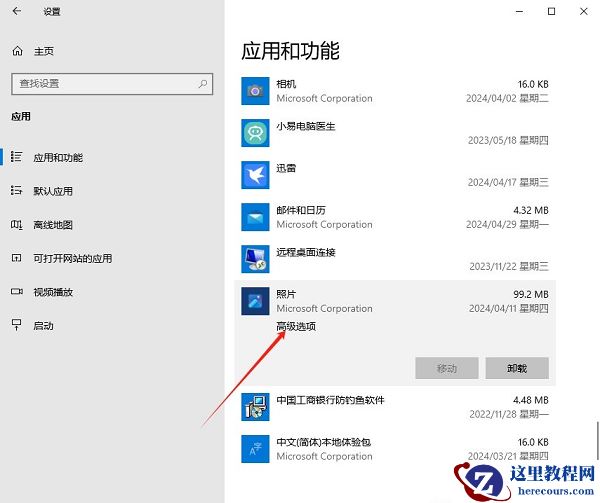Click the date 2024/04/11 星期四
This screenshot has height=503, width=600.
tap(509, 308)
